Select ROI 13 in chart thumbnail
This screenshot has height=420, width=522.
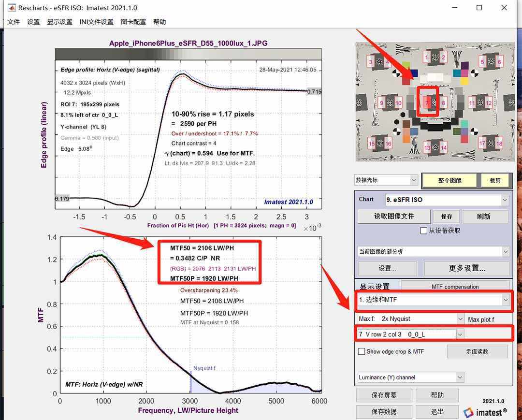click(427, 148)
